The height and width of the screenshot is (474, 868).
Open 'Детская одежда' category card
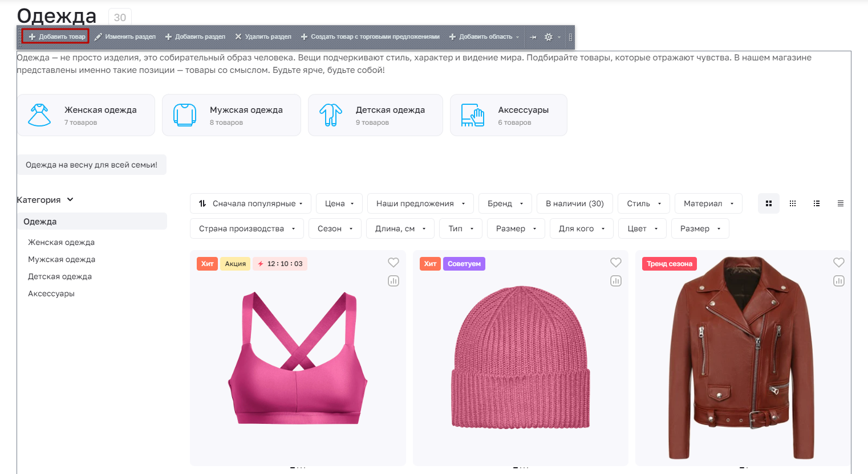coord(375,115)
